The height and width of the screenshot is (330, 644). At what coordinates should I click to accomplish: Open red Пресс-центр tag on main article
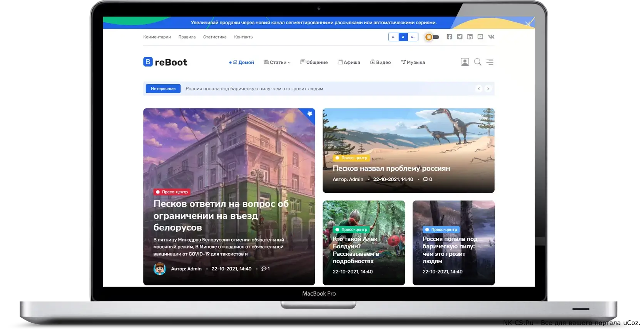[x=172, y=192]
